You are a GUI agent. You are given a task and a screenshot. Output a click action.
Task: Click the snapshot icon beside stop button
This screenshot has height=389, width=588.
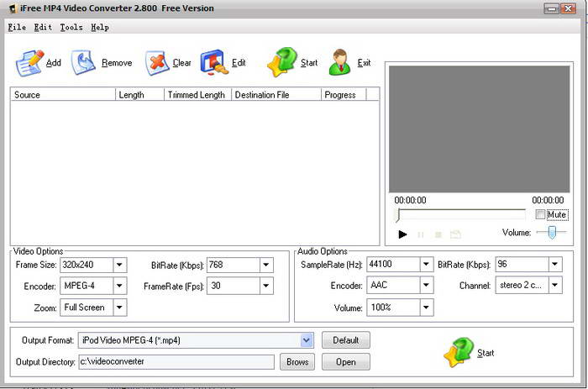(455, 234)
